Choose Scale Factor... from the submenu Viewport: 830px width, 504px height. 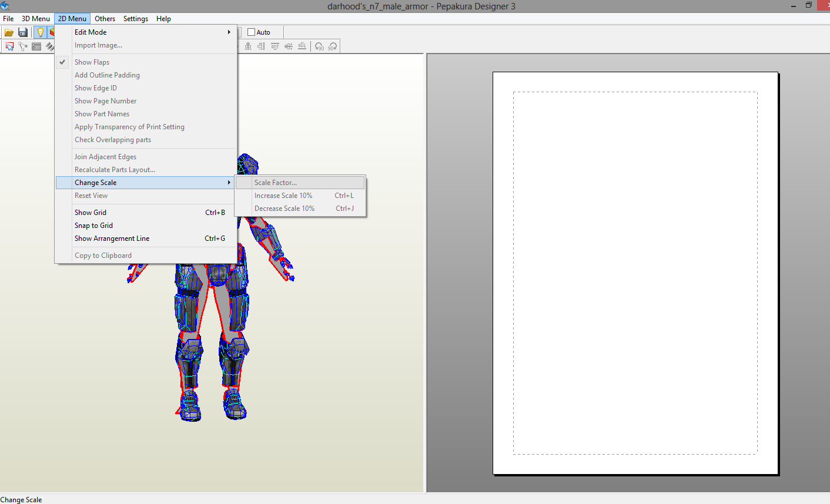coord(300,183)
